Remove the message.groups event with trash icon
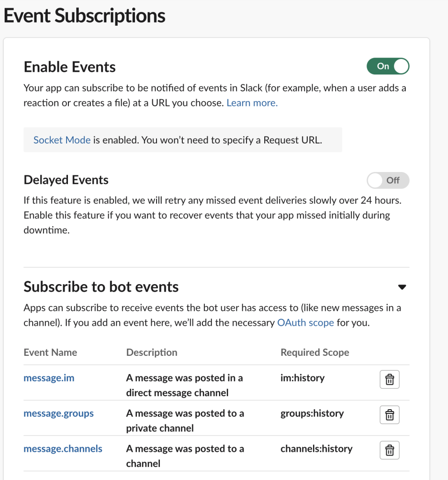This screenshot has width=448, height=480. pos(389,415)
